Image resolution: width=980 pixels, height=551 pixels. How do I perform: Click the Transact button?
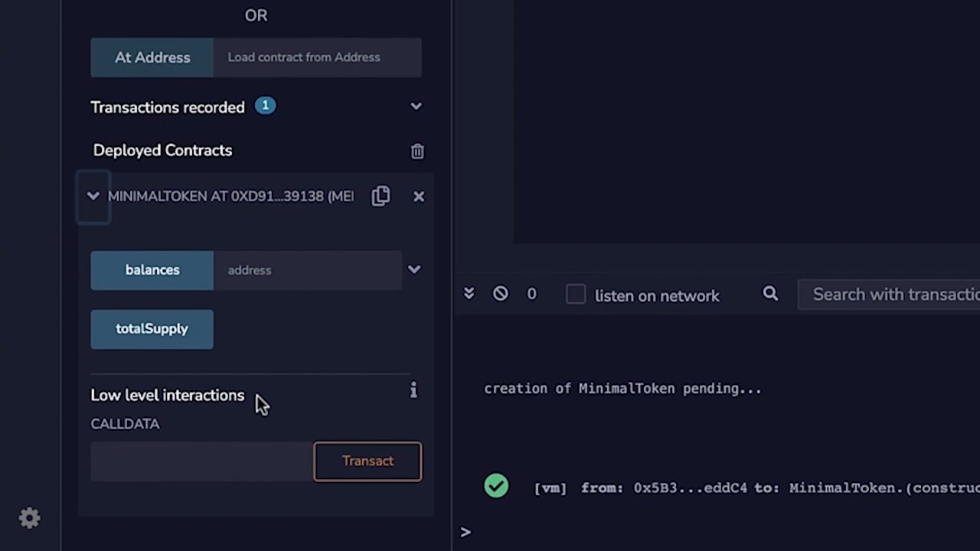click(367, 461)
